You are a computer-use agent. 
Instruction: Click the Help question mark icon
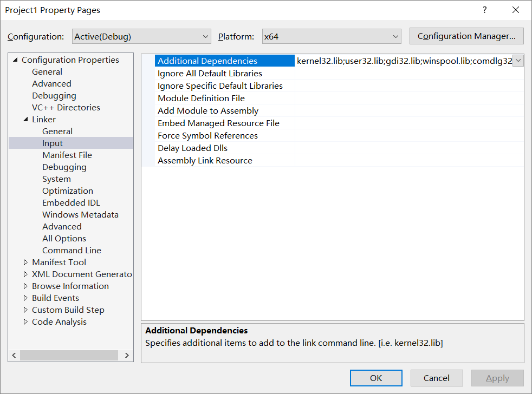tap(484, 10)
